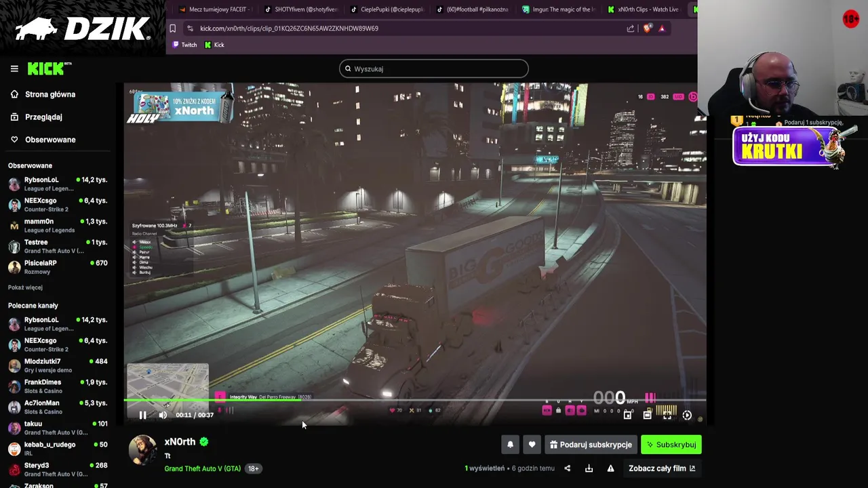Viewport: 868px width, 488px height.
Task: Switch player to theater mode
Action: click(647, 415)
